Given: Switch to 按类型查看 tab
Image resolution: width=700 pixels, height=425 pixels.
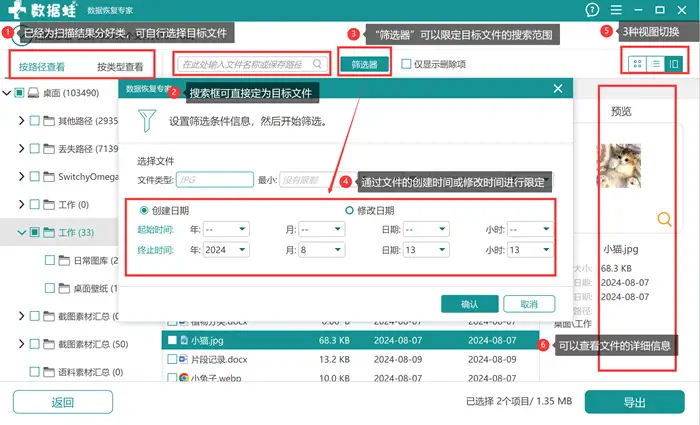Looking at the screenshot, I should tap(120, 67).
